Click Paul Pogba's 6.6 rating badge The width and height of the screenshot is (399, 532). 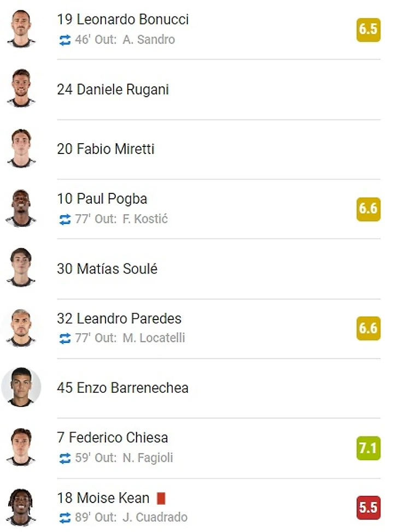click(x=368, y=209)
